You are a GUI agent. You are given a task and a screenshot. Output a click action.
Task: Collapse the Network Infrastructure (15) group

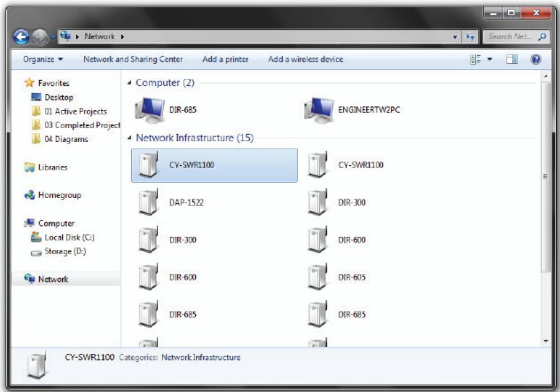coord(129,138)
